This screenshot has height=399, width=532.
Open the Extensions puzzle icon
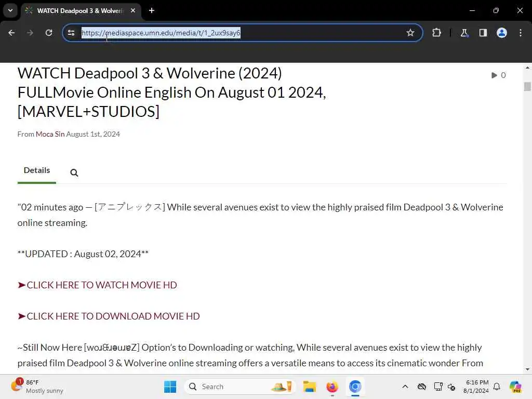tap(436, 33)
